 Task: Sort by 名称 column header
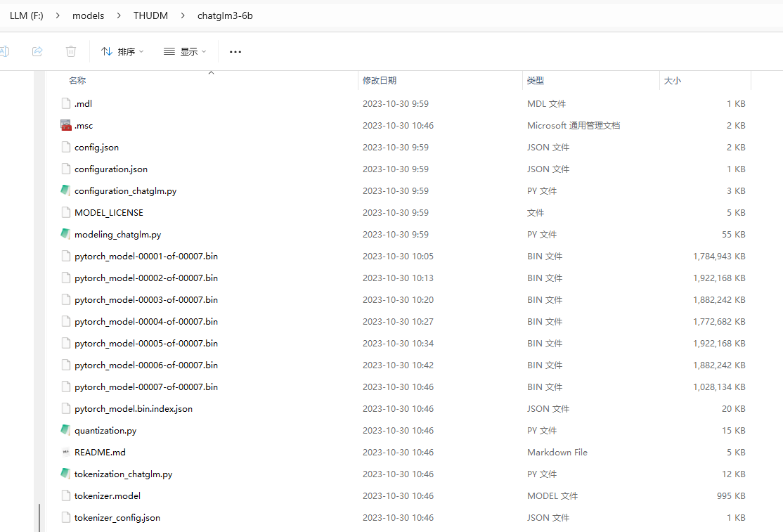tap(77, 80)
